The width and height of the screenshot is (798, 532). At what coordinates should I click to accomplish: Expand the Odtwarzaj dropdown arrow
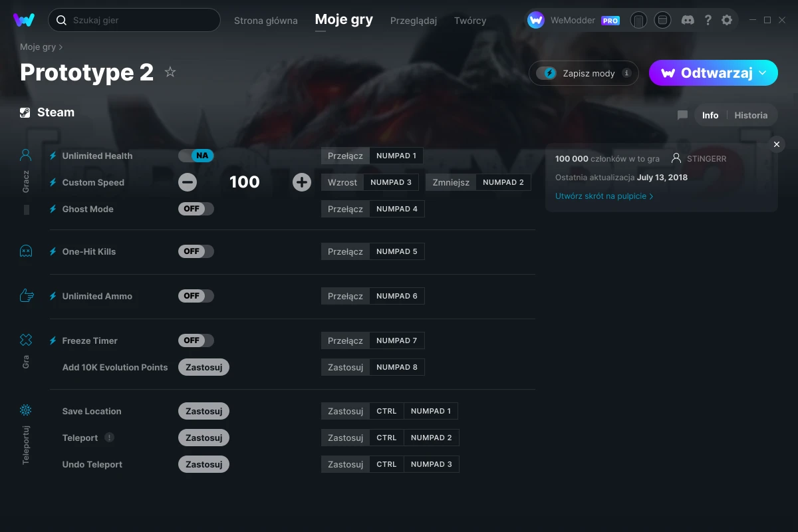point(763,72)
